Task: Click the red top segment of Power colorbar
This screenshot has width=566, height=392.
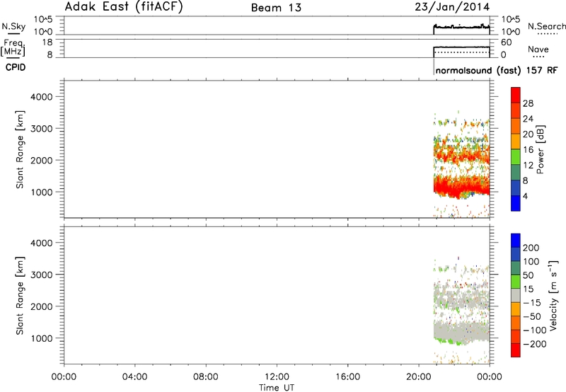Action: pyautogui.click(x=516, y=96)
